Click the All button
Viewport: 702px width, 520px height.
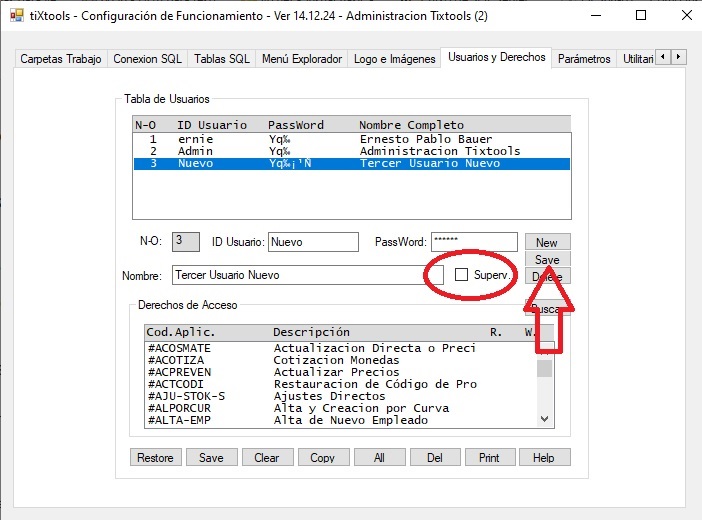(x=379, y=457)
